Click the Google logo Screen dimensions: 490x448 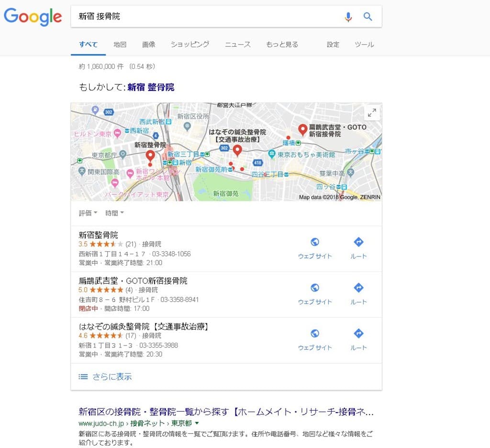tap(33, 17)
